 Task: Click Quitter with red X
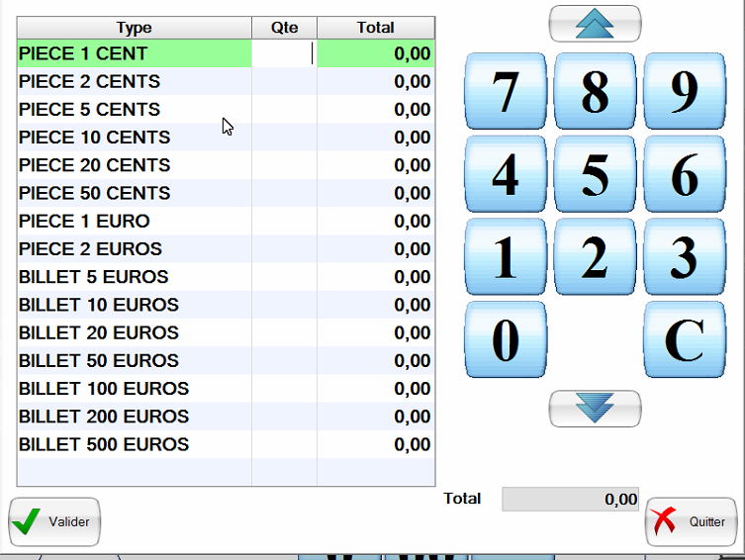[691, 521]
